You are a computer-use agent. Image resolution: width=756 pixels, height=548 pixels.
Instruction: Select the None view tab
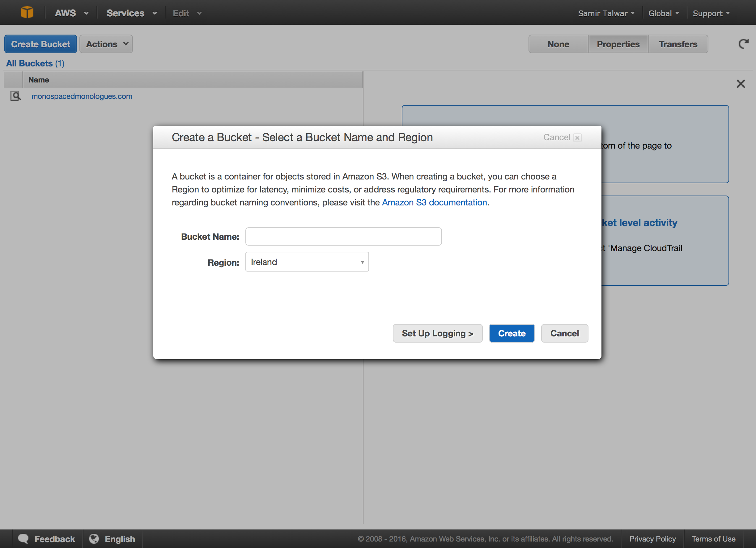pyautogui.click(x=558, y=44)
